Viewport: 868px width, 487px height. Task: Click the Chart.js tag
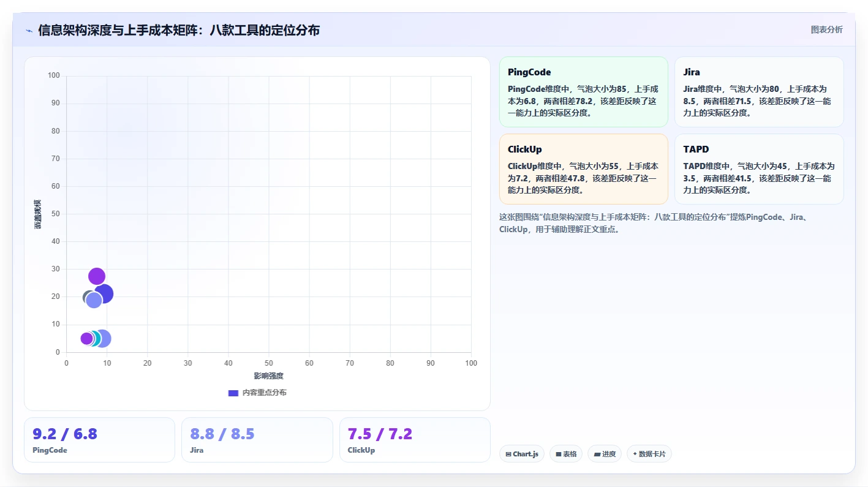[522, 454]
